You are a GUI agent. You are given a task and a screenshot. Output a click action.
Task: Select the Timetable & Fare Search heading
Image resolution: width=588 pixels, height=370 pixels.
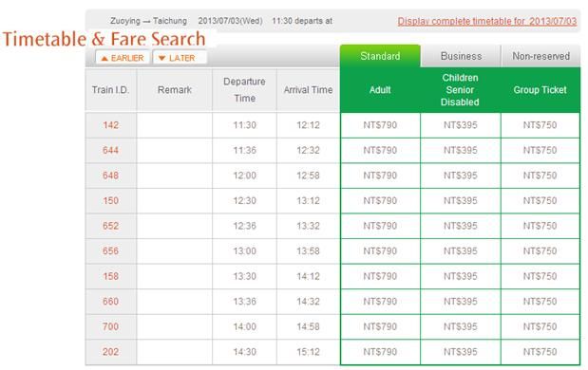[104, 39]
